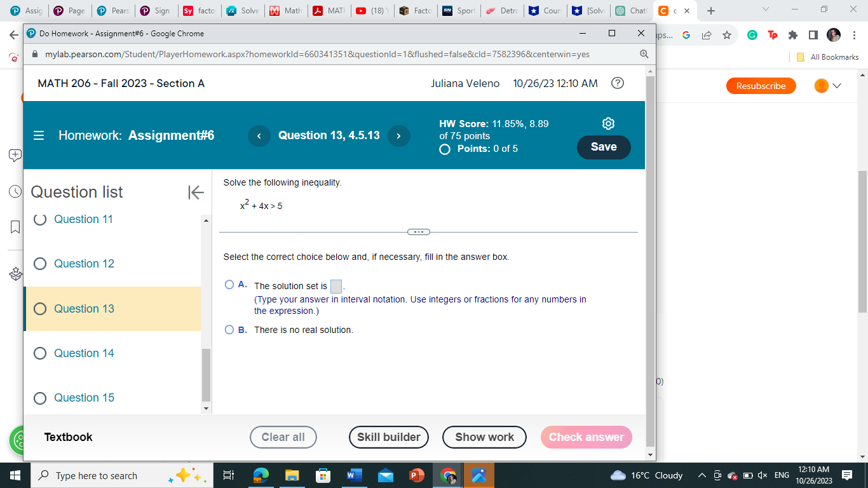
Task: Click the Save button
Action: pyautogui.click(x=604, y=147)
